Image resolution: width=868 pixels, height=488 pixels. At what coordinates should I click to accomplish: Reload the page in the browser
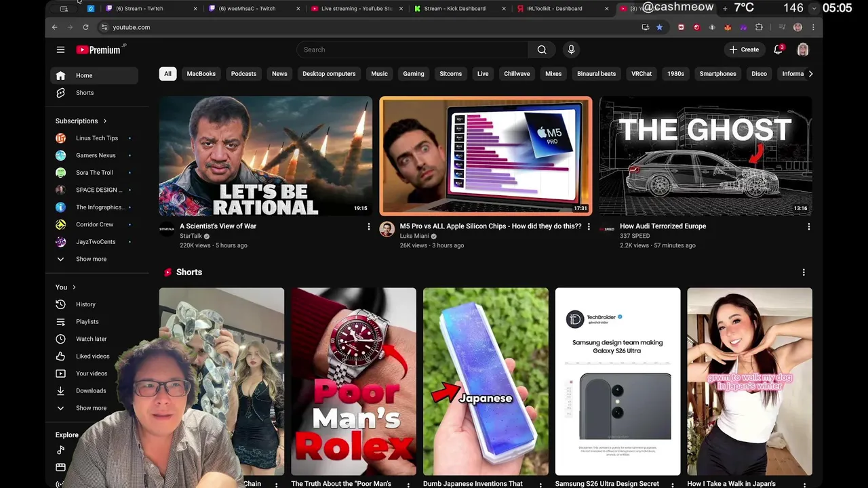coord(85,27)
